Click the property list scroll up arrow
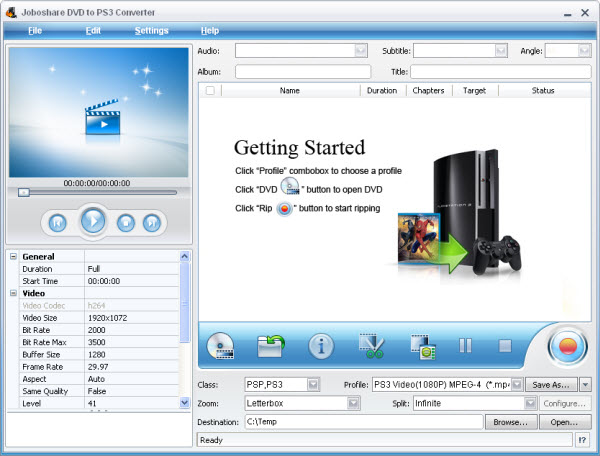Image resolution: width=600 pixels, height=456 pixels. point(184,256)
